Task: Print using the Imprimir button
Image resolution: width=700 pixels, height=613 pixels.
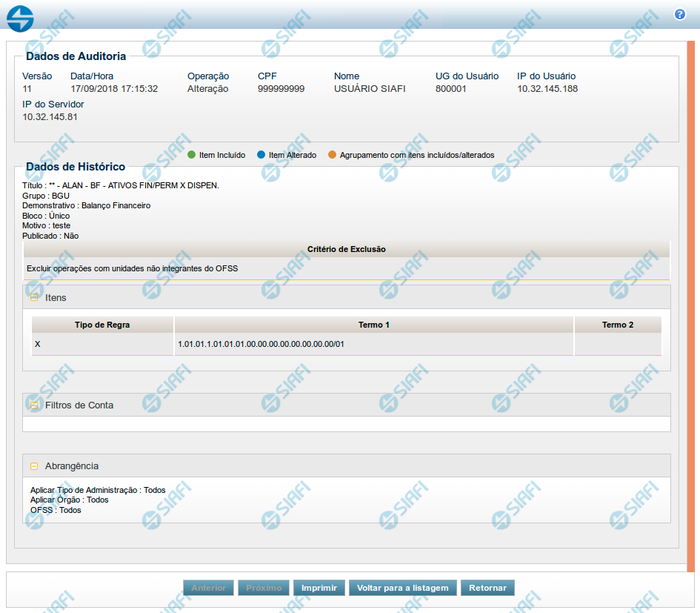Action: (x=319, y=588)
